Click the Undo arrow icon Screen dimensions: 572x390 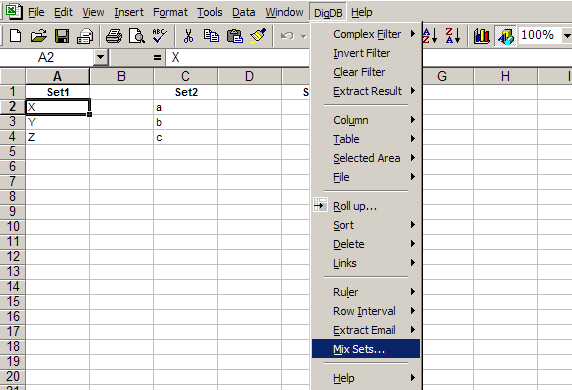[x=287, y=36]
